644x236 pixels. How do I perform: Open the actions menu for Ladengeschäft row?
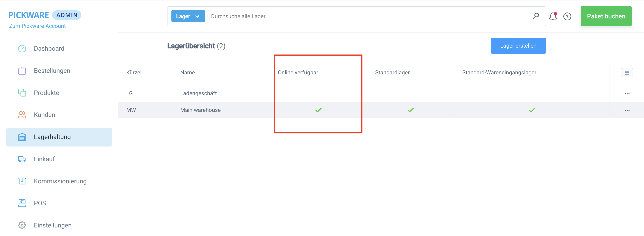point(627,94)
